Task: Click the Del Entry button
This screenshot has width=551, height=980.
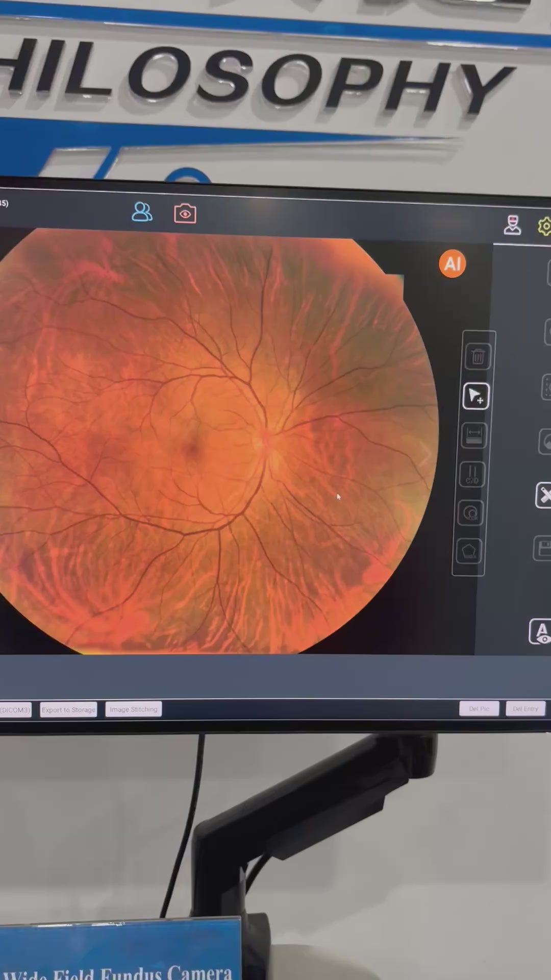Action: 525,708
